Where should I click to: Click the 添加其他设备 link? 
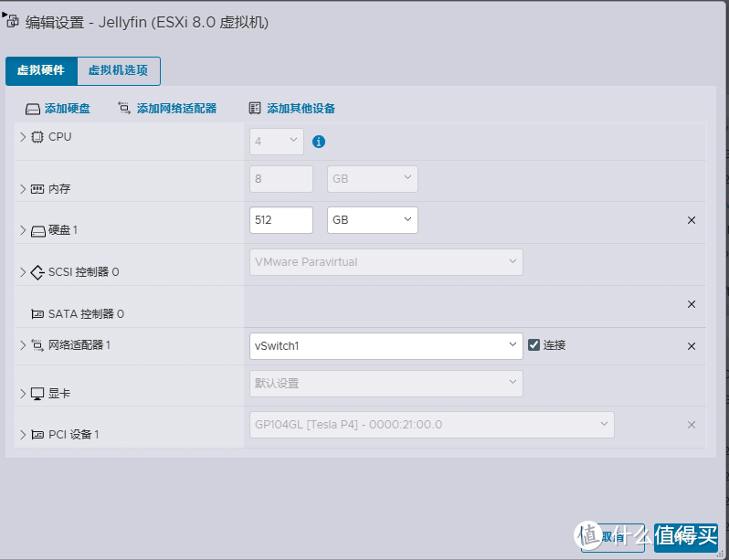coord(301,109)
